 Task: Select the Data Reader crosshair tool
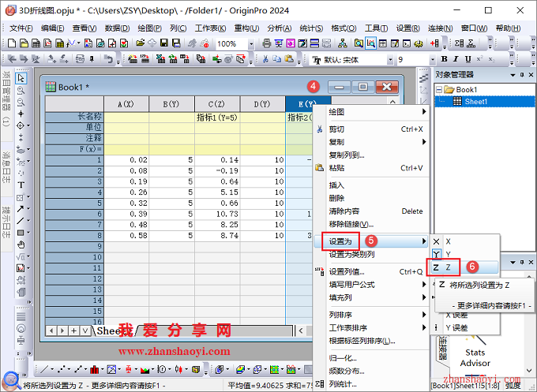click(x=21, y=125)
